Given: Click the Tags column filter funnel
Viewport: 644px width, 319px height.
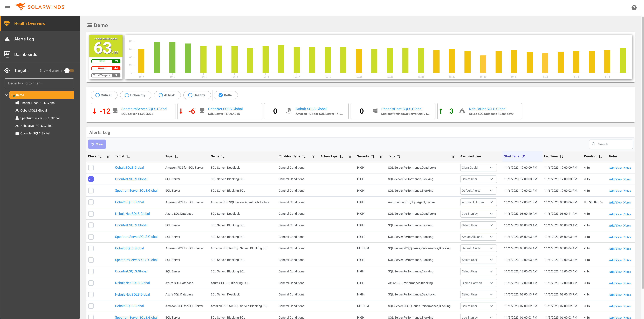Looking at the screenshot, I should 453,156.
